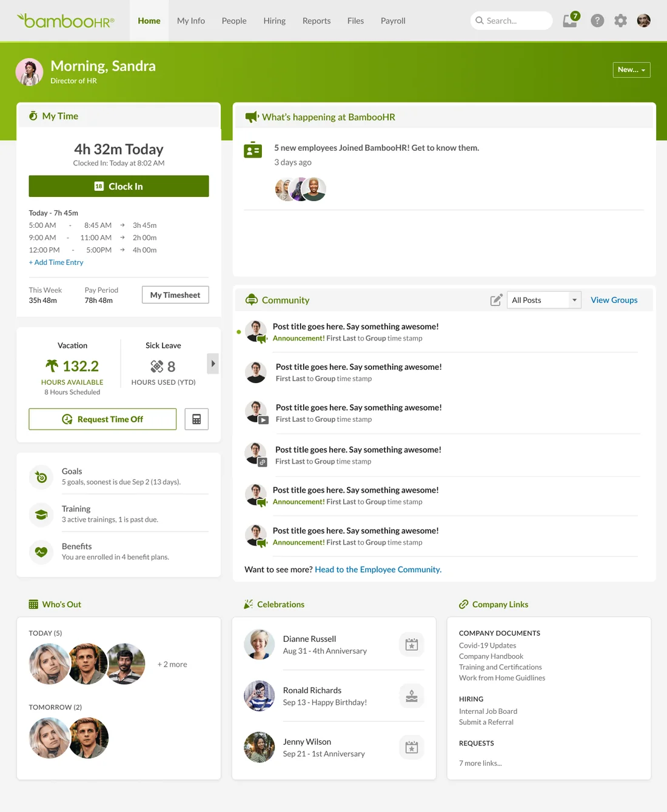Open the Benefits enrolled plans text

coord(115,557)
